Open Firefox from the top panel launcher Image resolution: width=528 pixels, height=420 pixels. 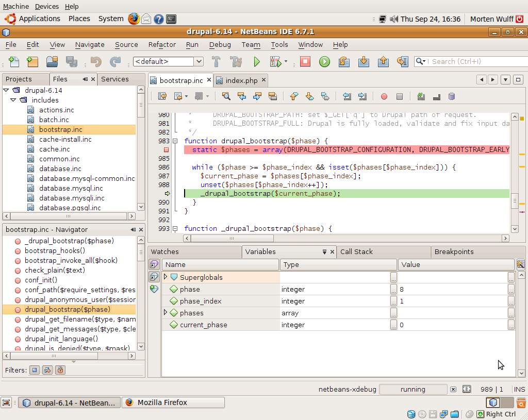click(134, 19)
